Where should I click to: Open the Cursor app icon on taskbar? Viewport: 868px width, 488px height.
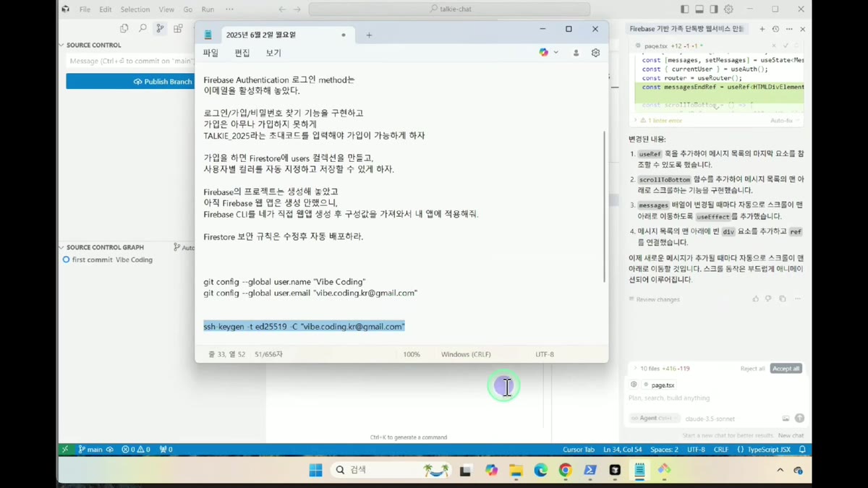click(x=615, y=470)
